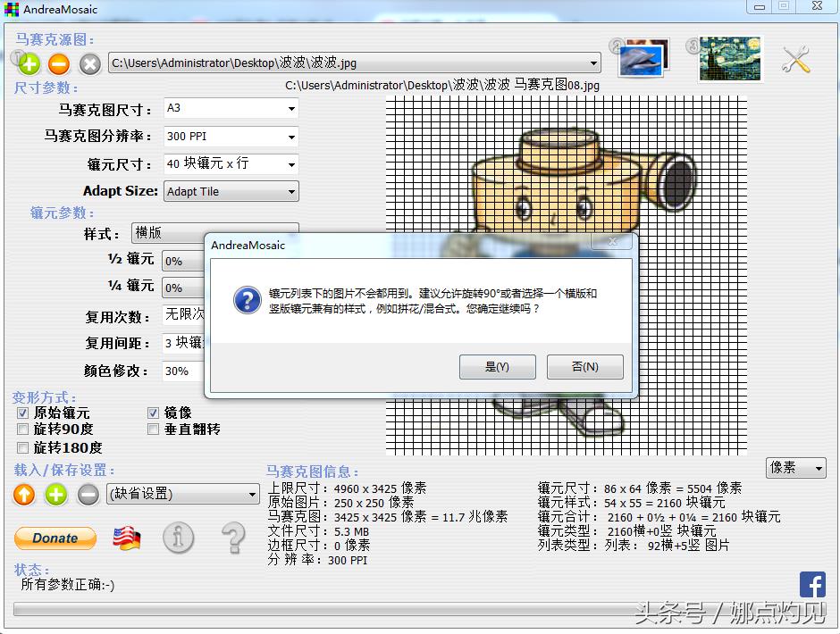Open the 像素 units dropdown
Viewport: 840px width, 634px height.
pos(795,468)
